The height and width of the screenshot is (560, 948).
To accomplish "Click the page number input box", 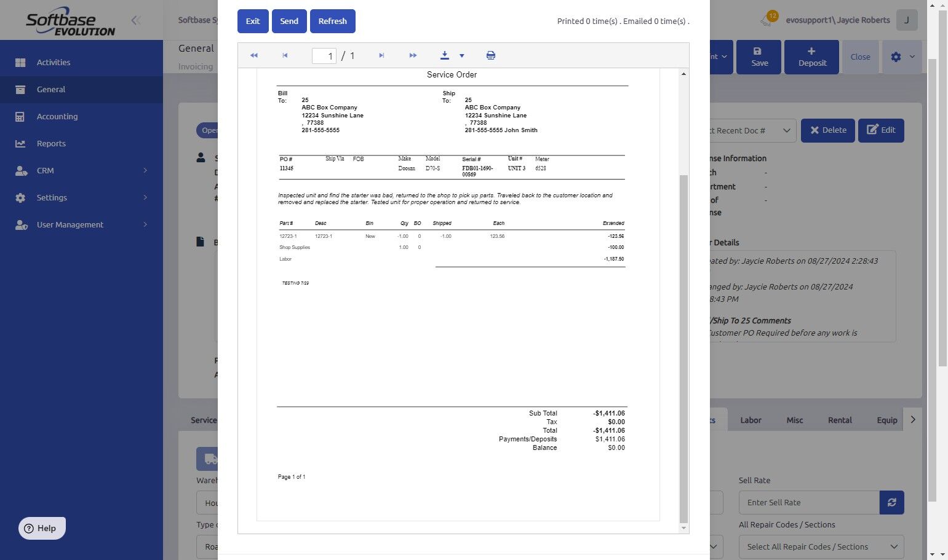I will coord(324,56).
